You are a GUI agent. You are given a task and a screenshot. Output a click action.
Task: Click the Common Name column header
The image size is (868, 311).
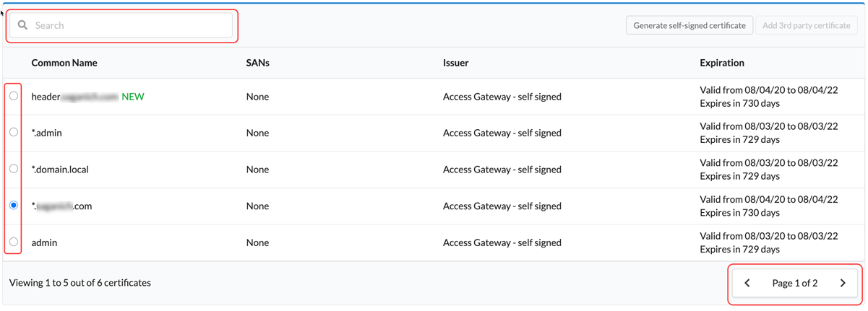click(64, 63)
